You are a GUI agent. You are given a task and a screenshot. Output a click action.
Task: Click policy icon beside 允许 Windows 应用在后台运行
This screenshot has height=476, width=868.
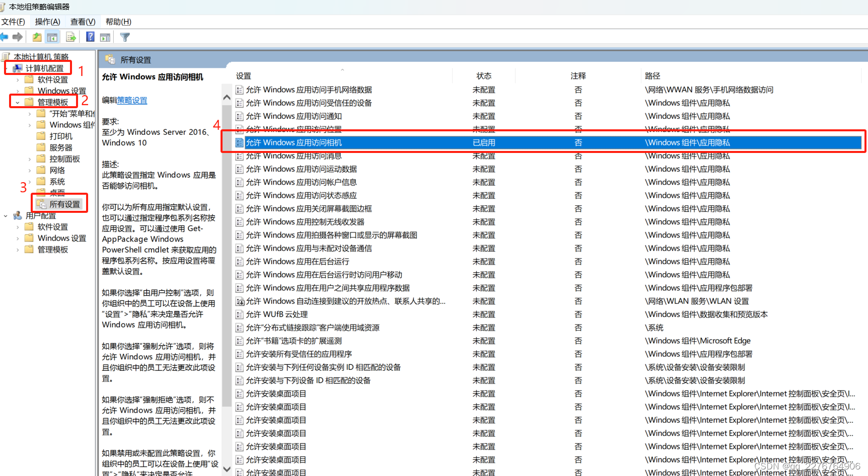[240, 262]
